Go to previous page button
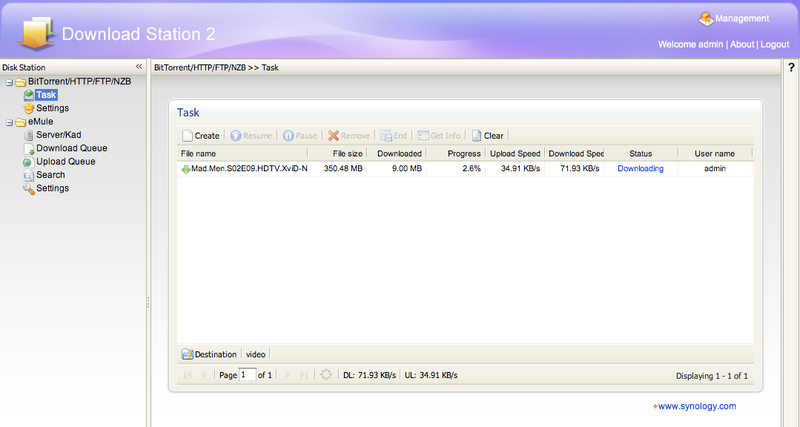The image size is (800, 427). pos(203,374)
